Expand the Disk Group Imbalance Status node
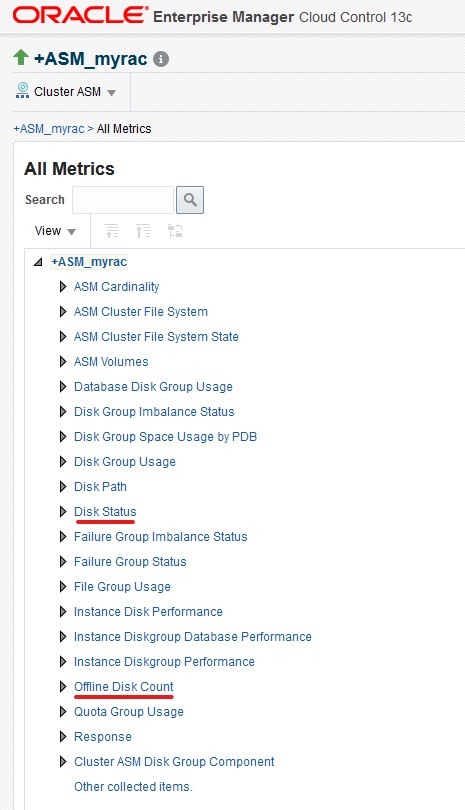This screenshot has height=810, width=465. (x=63, y=412)
